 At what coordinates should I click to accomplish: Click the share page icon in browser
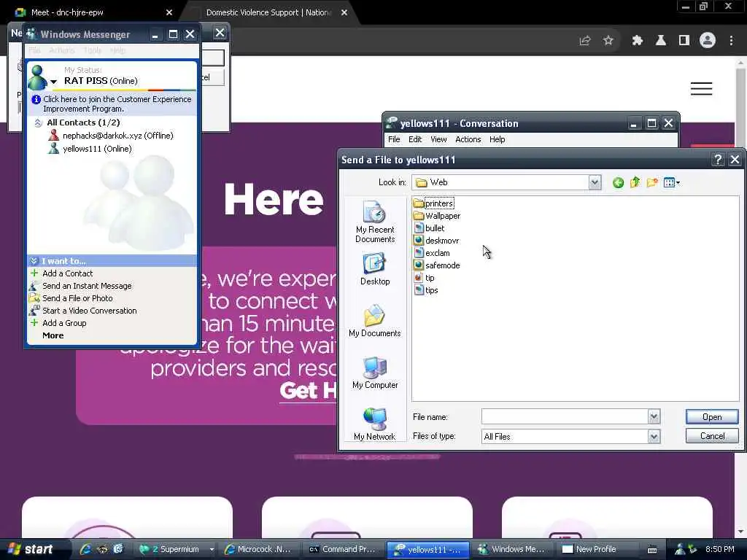[585, 41]
